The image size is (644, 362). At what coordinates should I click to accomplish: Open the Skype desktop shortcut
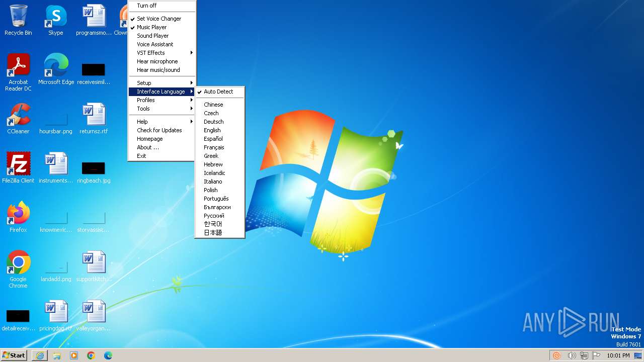click(55, 20)
